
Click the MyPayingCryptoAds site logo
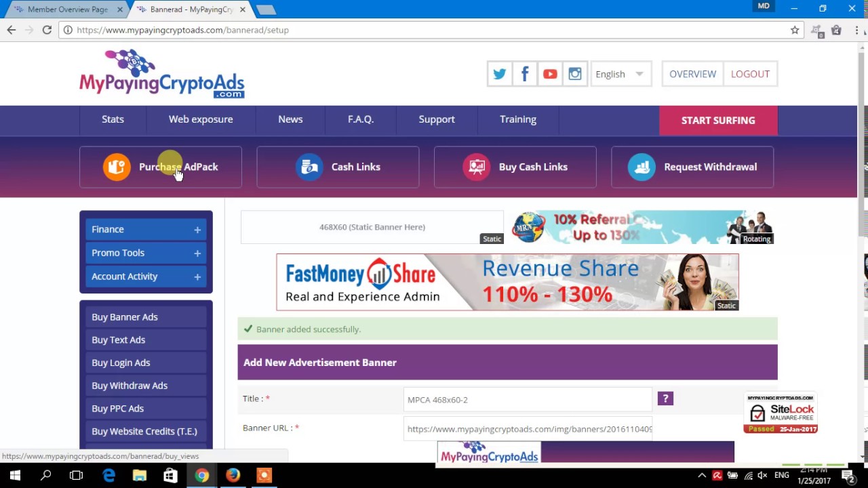click(162, 74)
